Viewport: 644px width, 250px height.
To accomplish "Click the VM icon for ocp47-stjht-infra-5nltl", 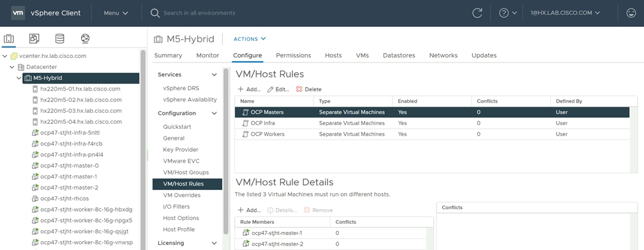I will coord(35,133).
